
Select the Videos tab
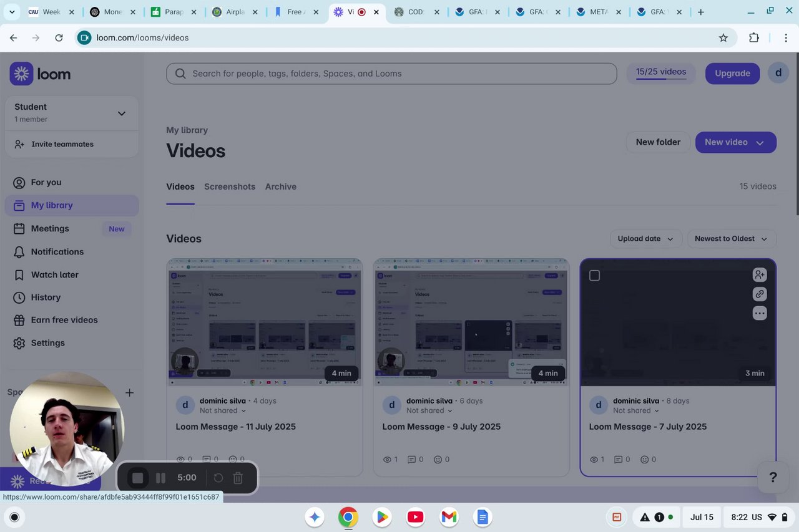[180, 186]
